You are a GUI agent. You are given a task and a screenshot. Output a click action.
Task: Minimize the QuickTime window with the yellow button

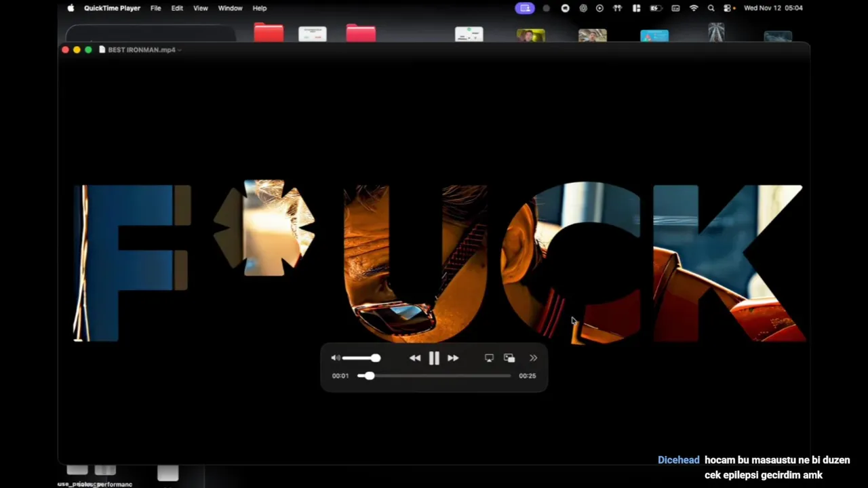coord(77,49)
